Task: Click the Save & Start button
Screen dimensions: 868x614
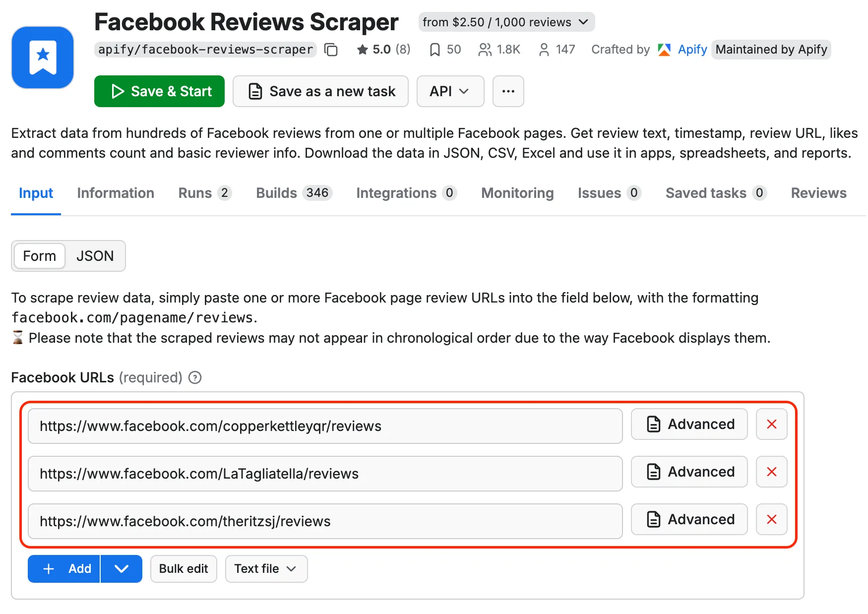Action: [x=159, y=91]
